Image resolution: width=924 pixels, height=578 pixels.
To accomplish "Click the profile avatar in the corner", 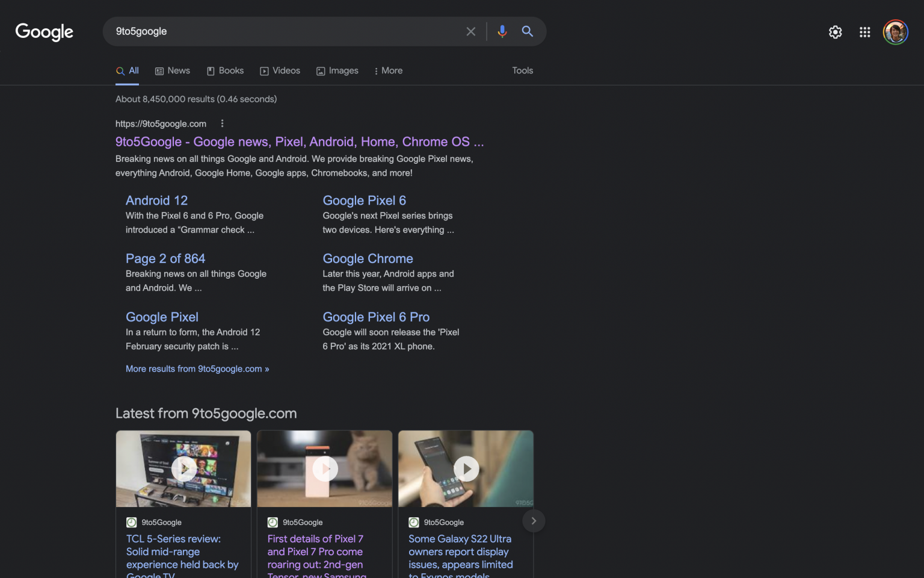I will [x=895, y=32].
